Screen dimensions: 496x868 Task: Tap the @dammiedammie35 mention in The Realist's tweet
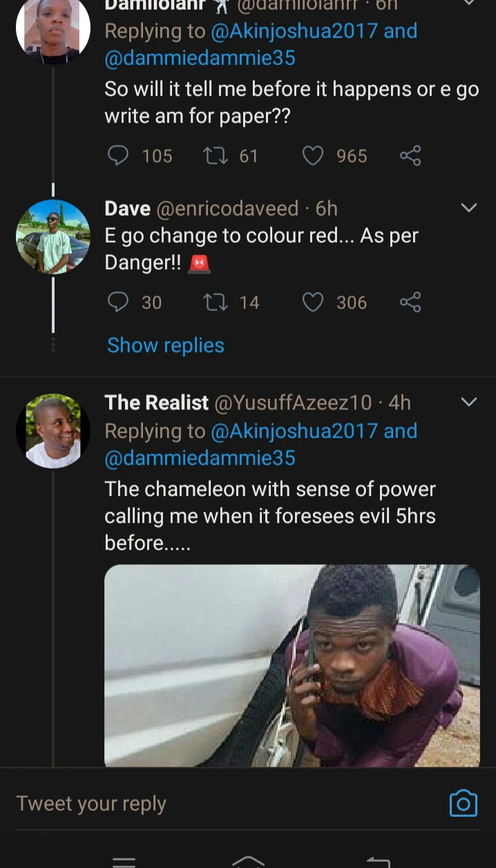point(200,457)
